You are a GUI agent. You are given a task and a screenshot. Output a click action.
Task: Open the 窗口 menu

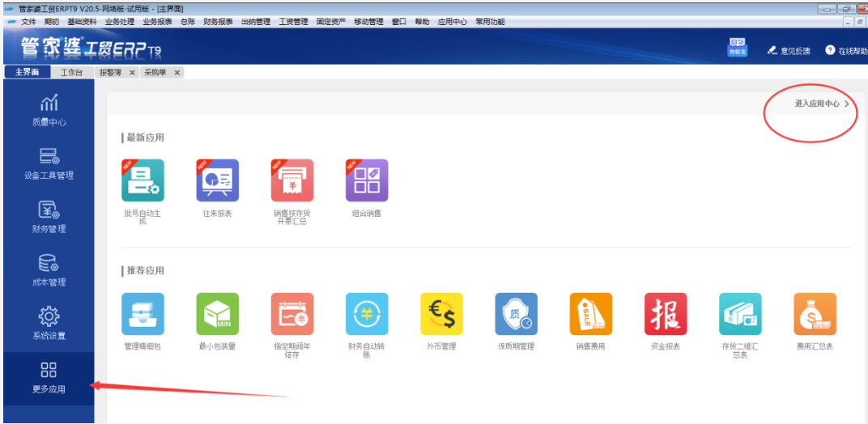coord(399,22)
